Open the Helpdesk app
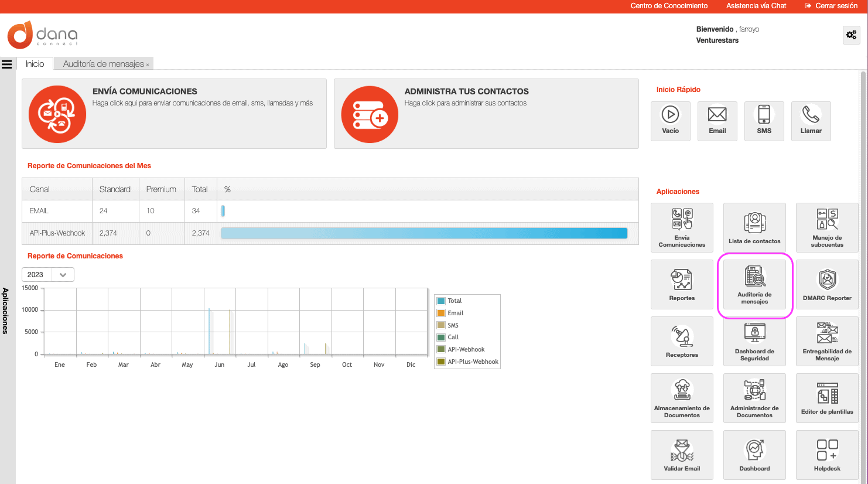This screenshot has width=868, height=484. click(827, 455)
